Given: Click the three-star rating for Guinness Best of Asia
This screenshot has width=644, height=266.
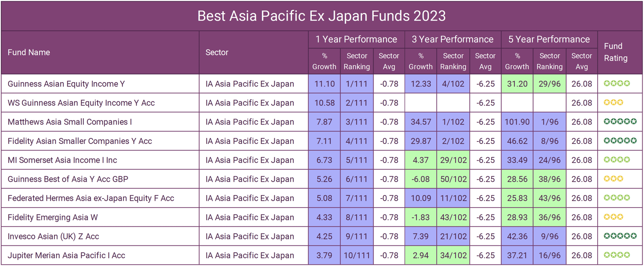Looking at the screenshot, I should pyautogui.click(x=614, y=179).
